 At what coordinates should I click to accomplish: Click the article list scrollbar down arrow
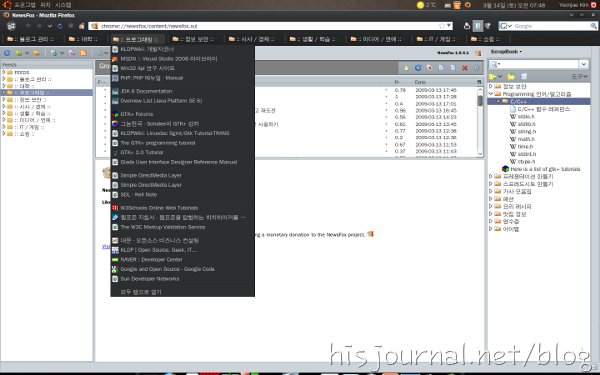(x=480, y=154)
